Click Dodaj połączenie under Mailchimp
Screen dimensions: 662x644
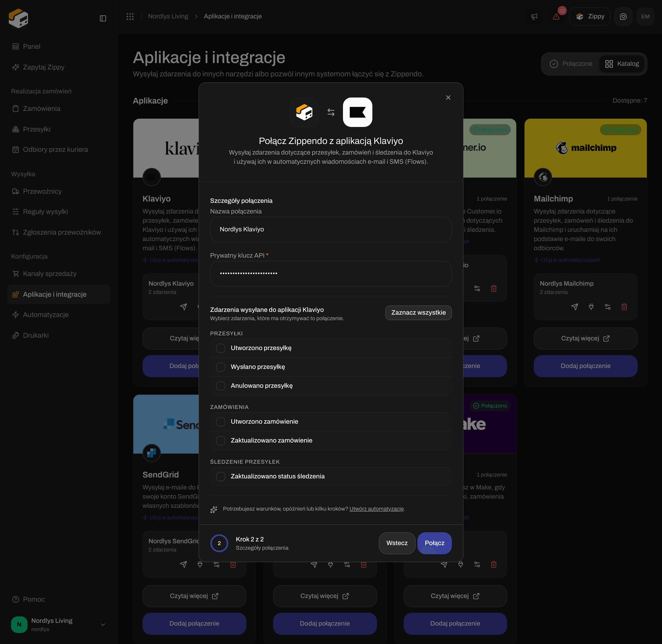pyautogui.click(x=586, y=366)
